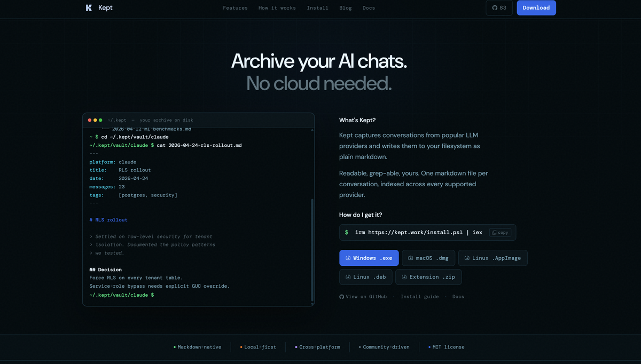Click the 'cd ~/.kept/vault/claude' command line
This screenshot has width=641, height=364.
point(135,137)
